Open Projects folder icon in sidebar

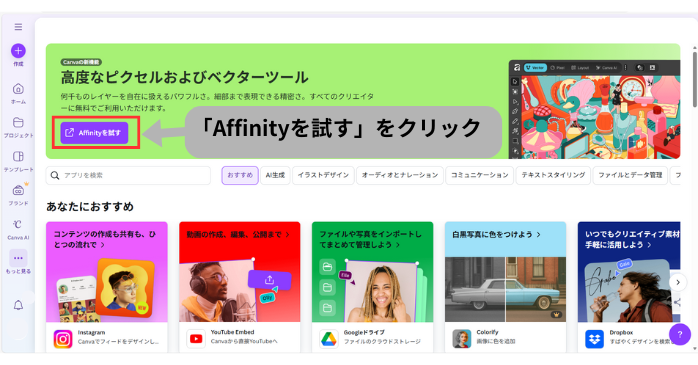pyautogui.click(x=18, y=122)
